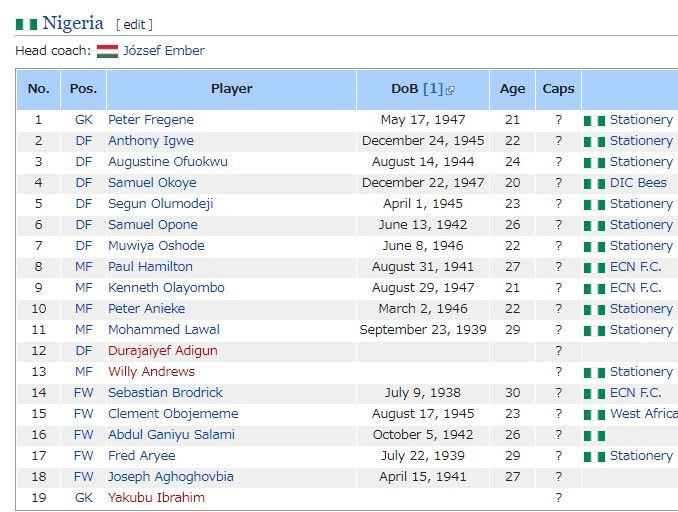This screenshot has height=512, width=678.
Task: Open the ECN F.C. link for Sebastian Brodrick
Action: pyautogui.click(x=636, y=393)
